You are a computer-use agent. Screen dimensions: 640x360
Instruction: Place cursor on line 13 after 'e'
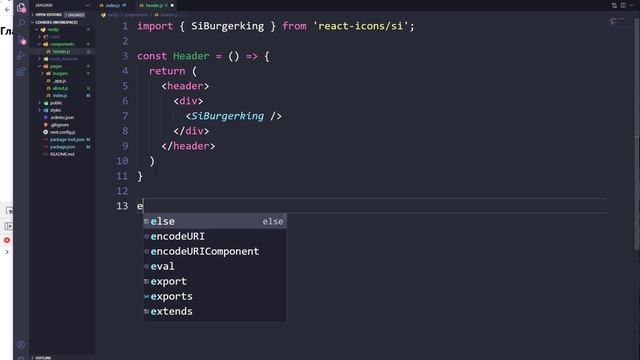tap(144, 206)
